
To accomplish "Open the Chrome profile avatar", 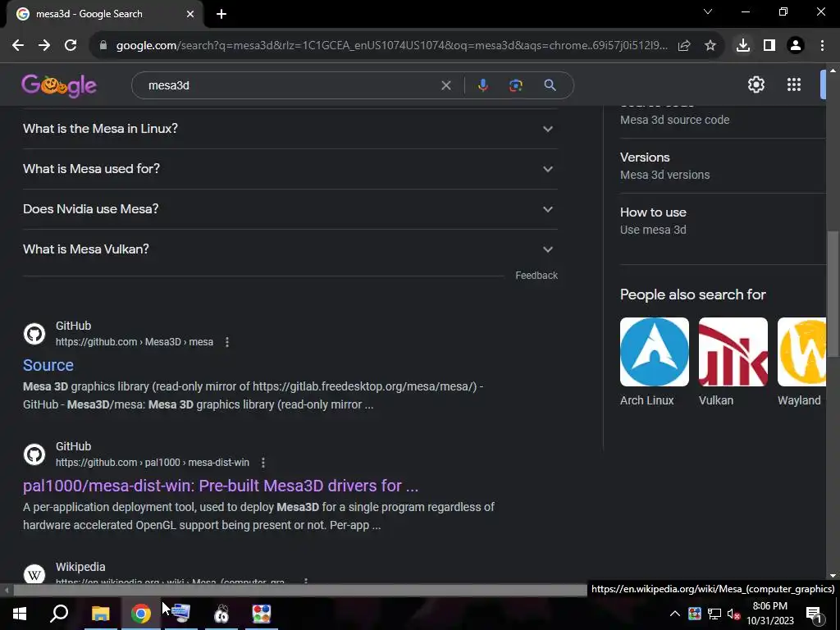I will [796, 46].
